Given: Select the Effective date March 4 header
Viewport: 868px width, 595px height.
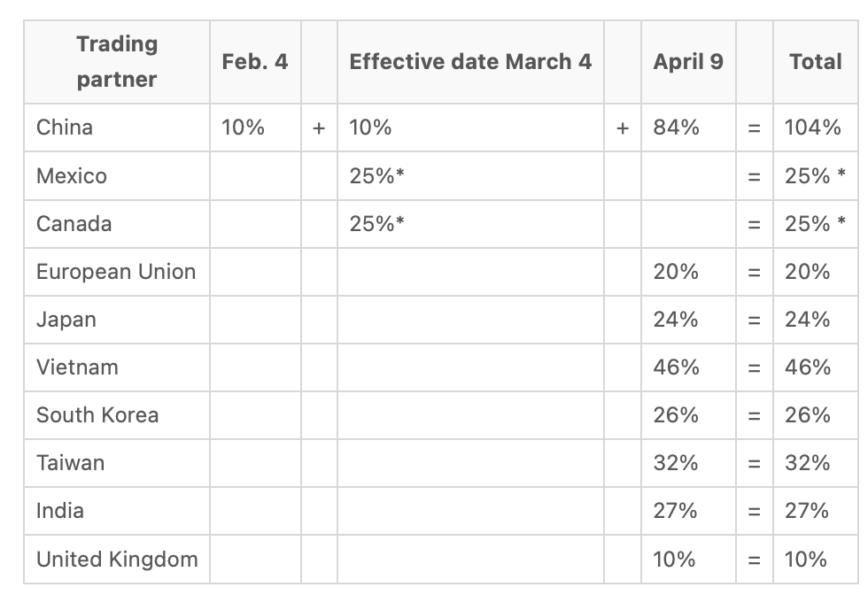Looking at the screenshot, I should pyautogui.click(x=470, y=62).
